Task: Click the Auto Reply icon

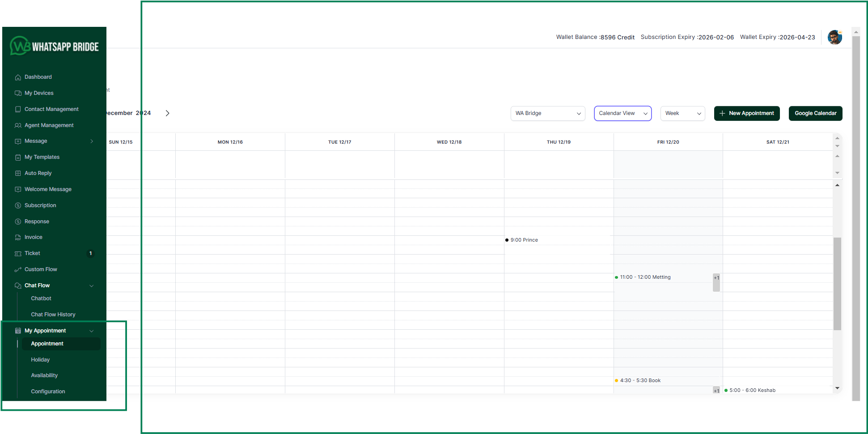Action: click(x=18, y=173)
